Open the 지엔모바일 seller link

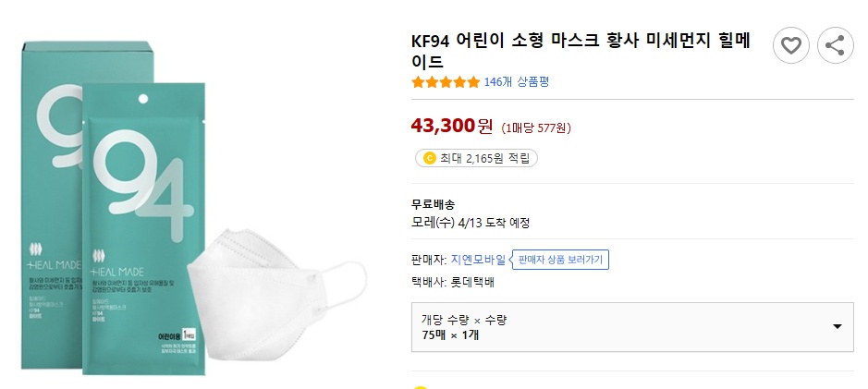(478, 260)
